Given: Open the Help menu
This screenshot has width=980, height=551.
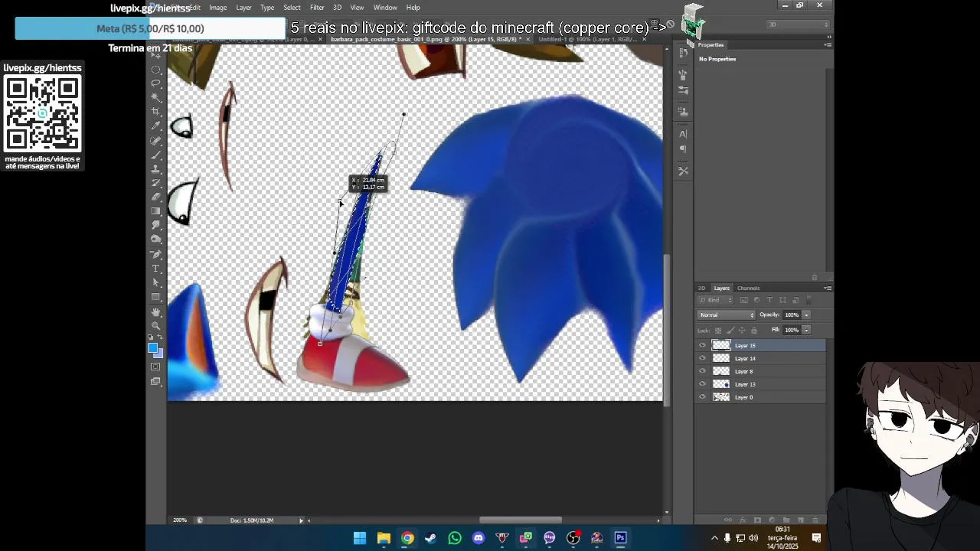Looking at the screenshot, I should 413,8.
